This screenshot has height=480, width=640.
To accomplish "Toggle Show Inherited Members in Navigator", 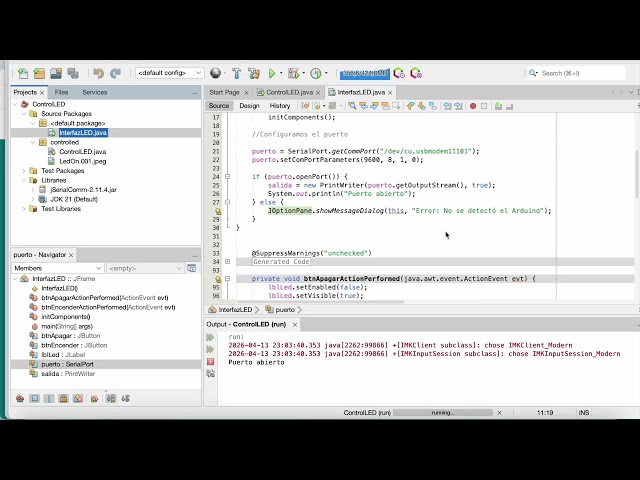I will point(20,398).
